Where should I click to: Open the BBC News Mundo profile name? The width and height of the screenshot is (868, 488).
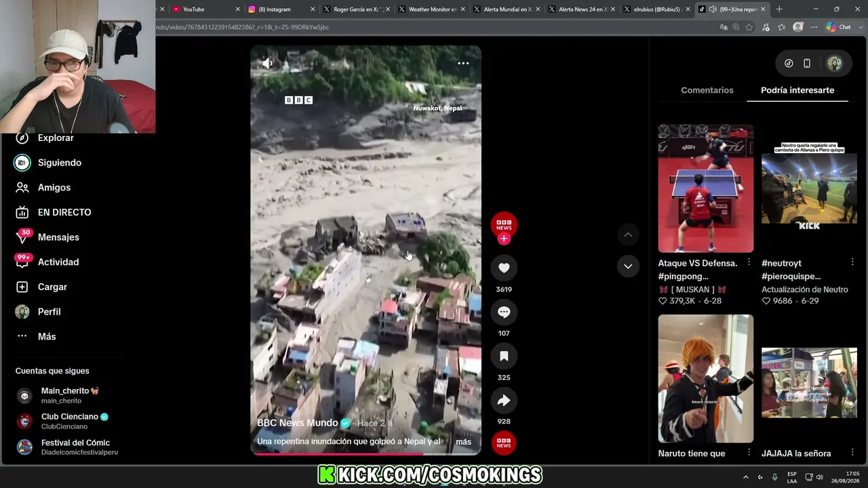[x=297, y=423]
